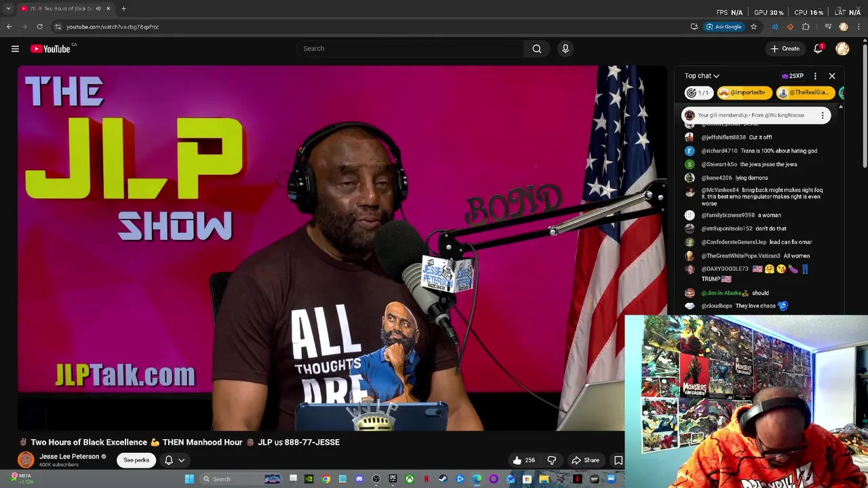Image resolution: width=868 pixels, height=488 pixels.
Task: Open the notifications bell
Action: [818, 48]
